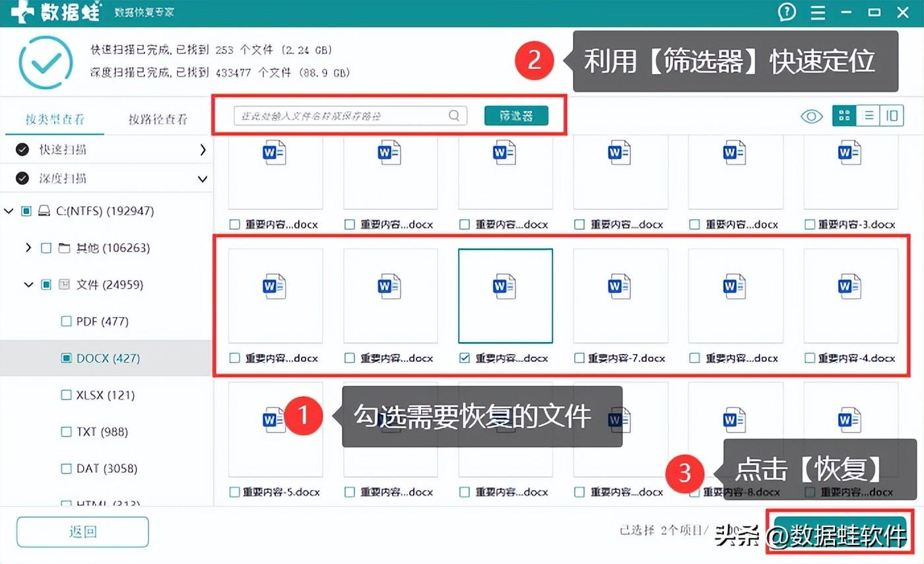Screen dimensions: 924x564
Task: Click the Word icon in the highlighted selected thumbnail
Action: (505, 287)
